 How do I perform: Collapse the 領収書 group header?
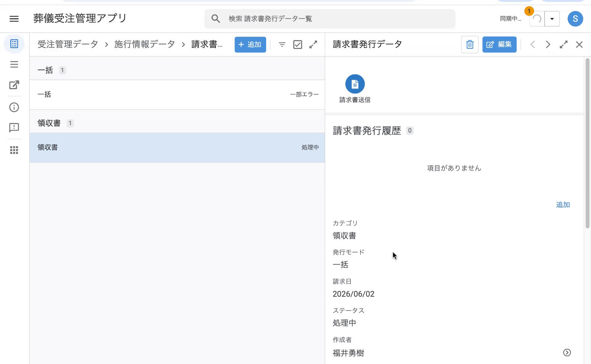tap(177, 123)
